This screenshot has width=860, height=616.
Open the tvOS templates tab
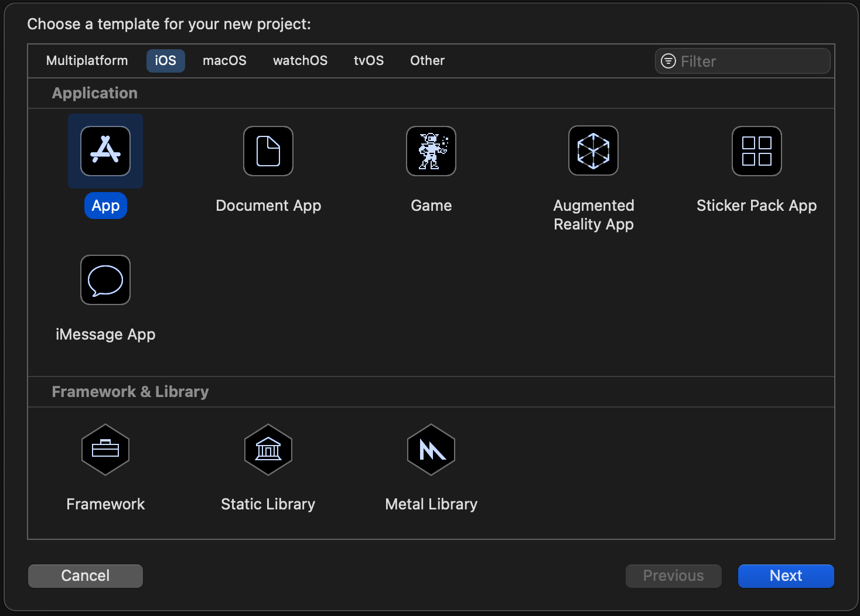(368, 60)
